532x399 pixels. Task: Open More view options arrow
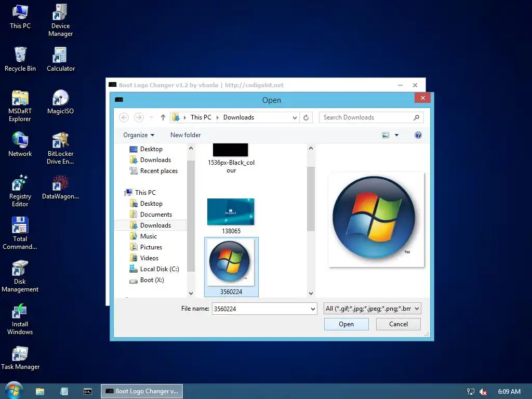(396, 135)
